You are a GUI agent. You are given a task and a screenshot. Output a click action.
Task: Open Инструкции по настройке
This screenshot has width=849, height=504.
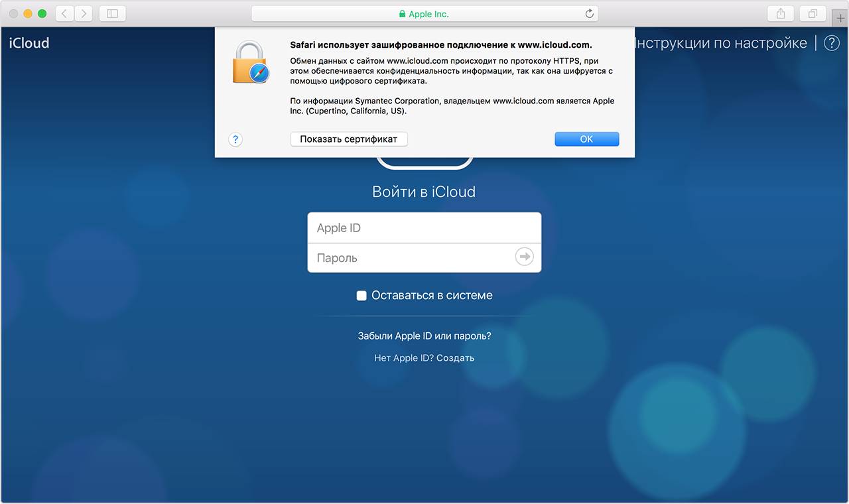click(x=720, y=42)
